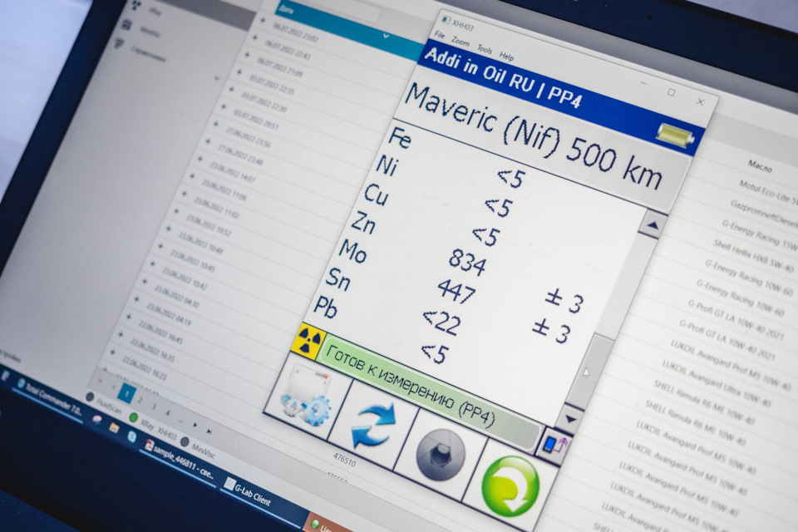Click the Addi in Oil RU | PP4 header
798x532 pixels.
tap(502, 77)
